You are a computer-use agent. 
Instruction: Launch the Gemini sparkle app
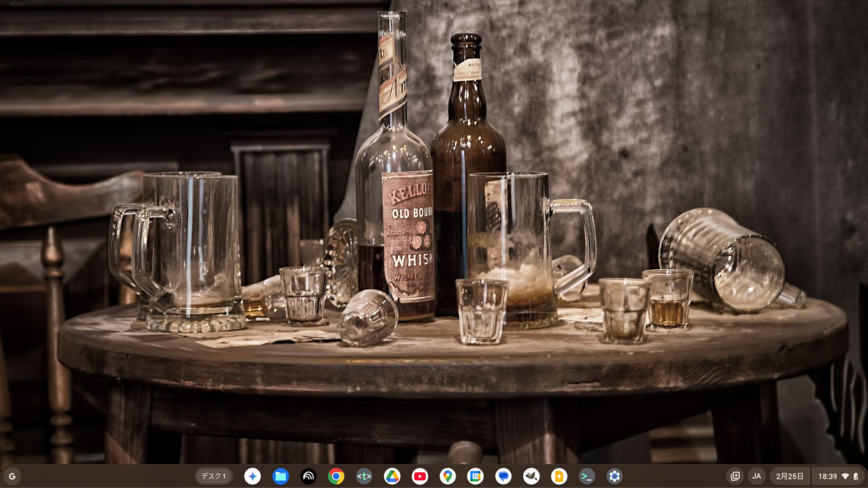252,476
